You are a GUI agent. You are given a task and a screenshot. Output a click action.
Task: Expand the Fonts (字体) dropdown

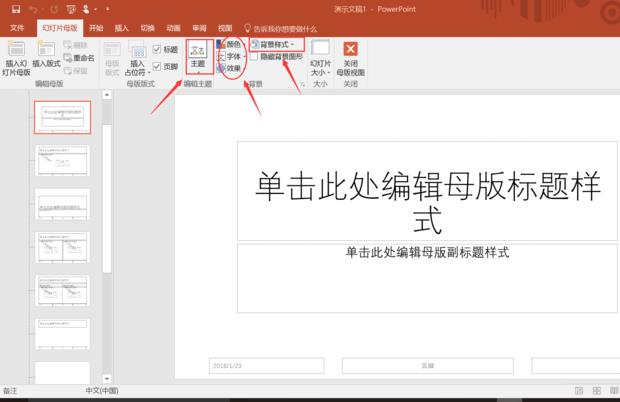229,57
